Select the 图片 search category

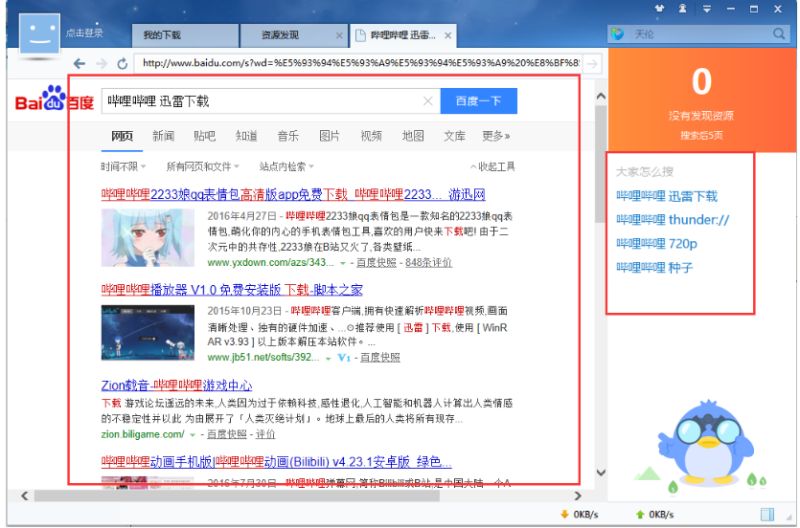[330, 136]
